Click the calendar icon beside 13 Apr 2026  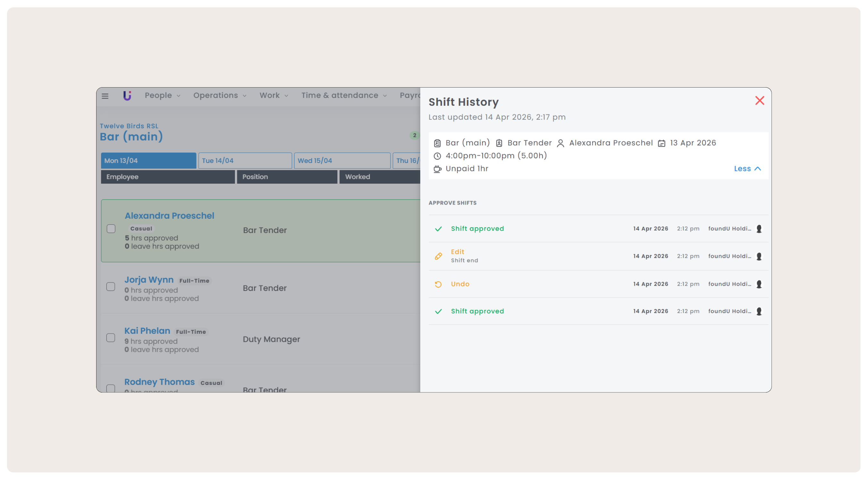point(662,143)
